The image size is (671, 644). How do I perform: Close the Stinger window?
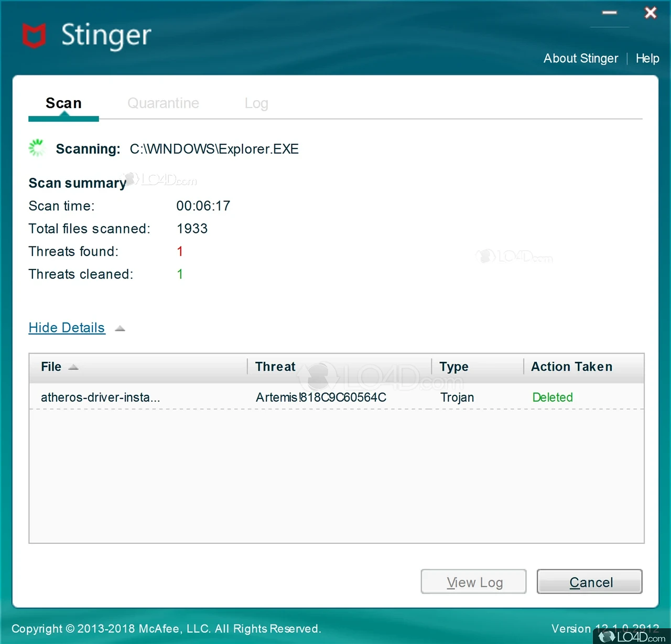pos(650,13)
